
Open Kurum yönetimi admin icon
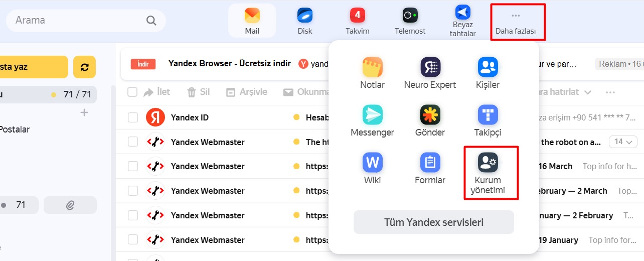[x=488, y=162]
